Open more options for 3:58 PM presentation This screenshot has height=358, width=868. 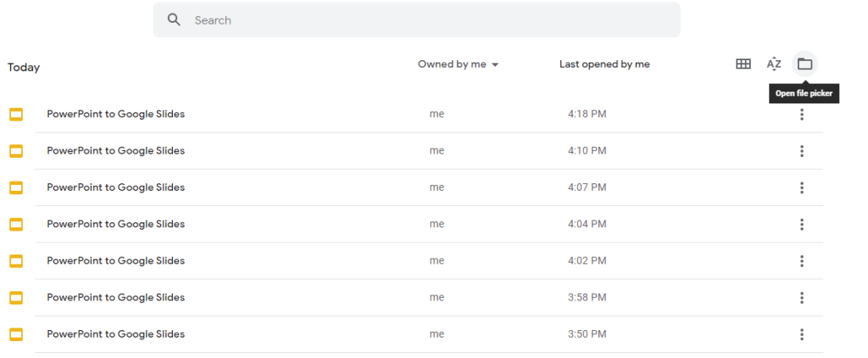(802, 298)
